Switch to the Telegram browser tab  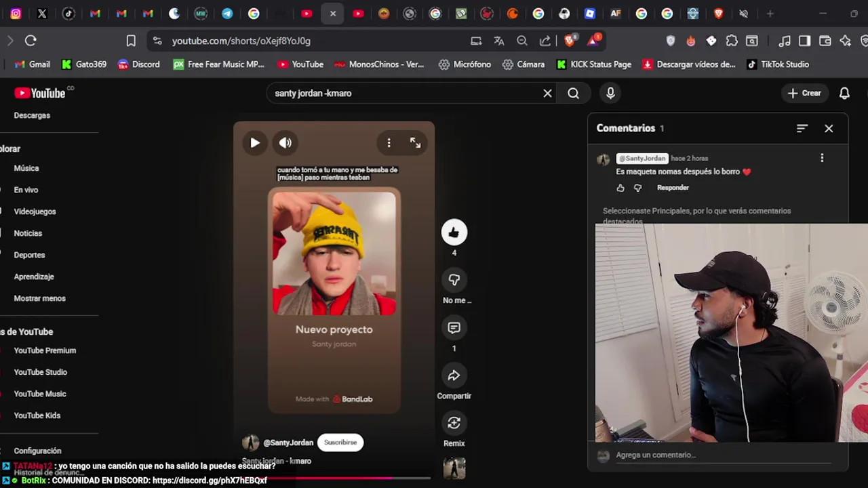(227, 14)
